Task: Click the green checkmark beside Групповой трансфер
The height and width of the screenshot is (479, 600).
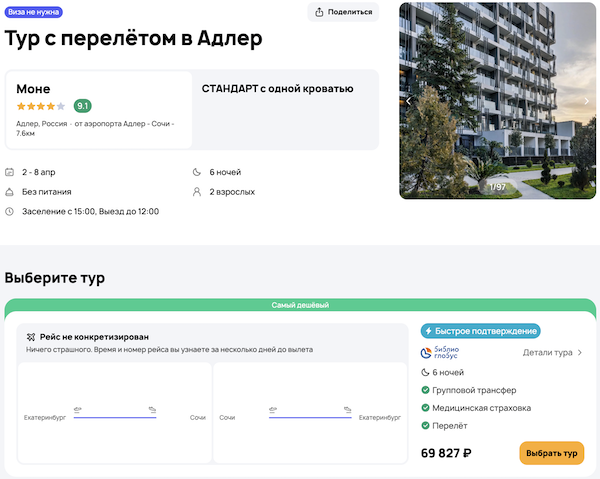Action: point(426,390)
